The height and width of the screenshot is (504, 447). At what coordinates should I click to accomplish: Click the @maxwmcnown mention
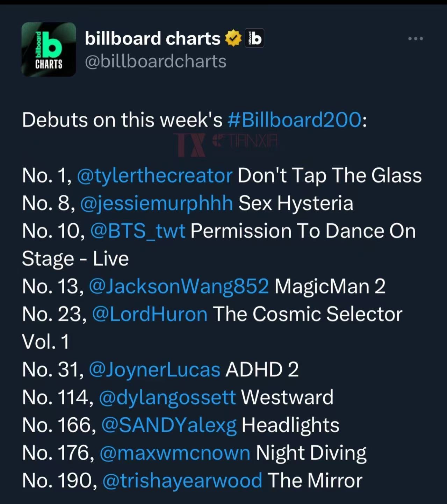175,453
